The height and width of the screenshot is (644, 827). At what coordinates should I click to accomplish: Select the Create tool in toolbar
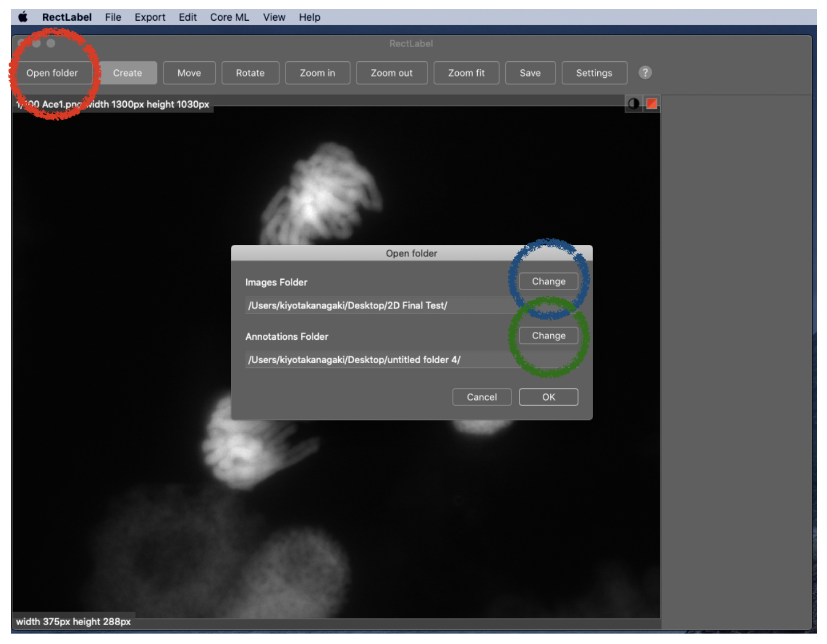pos(127,73)
